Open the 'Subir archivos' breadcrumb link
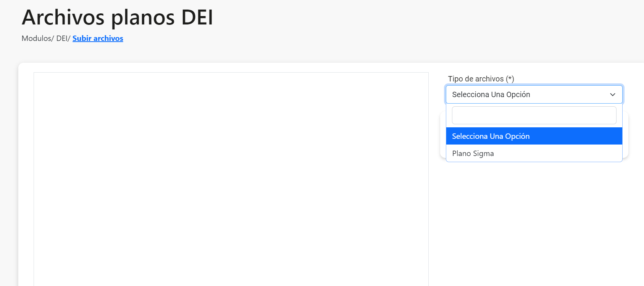Image resolution: width=644 pixels, height=286 pixels. [98, 38]
